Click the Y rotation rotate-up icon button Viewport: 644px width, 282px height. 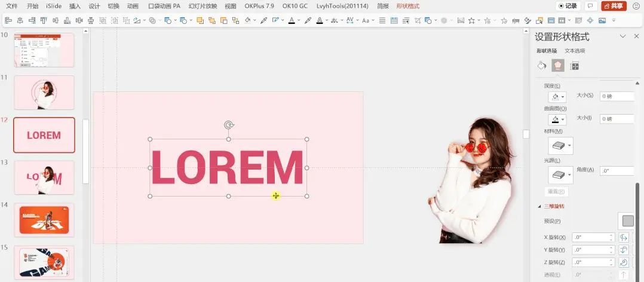624,250
